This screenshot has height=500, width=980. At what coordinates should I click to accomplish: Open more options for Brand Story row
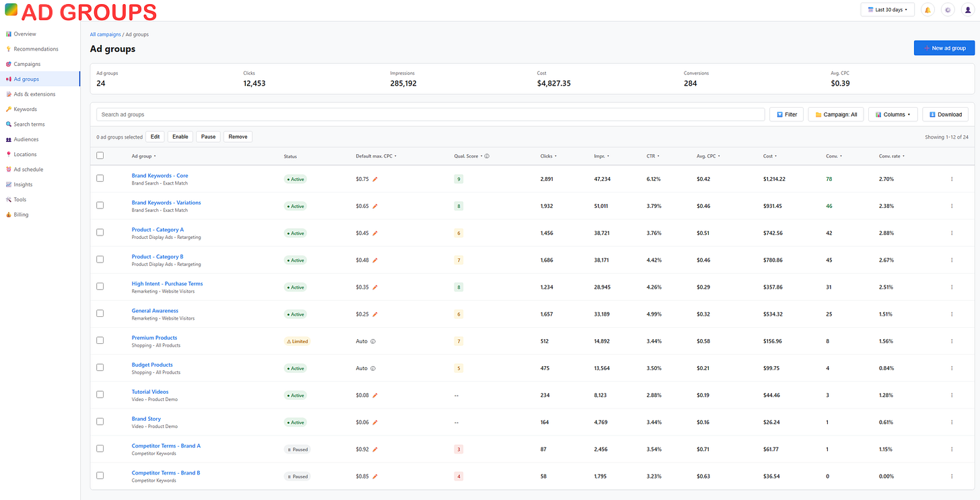(952, 422)
